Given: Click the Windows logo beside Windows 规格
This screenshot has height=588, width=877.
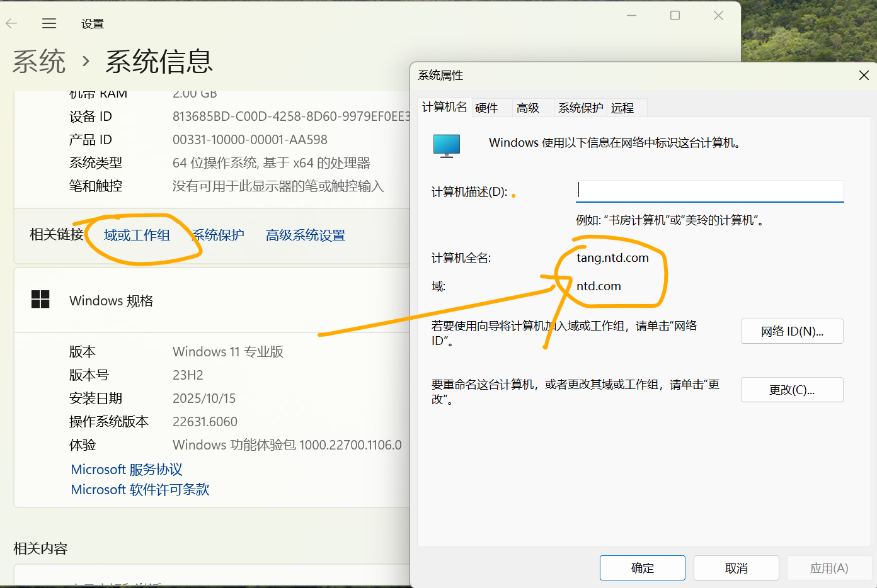Looking at the screenshot, I should (40, 299).
